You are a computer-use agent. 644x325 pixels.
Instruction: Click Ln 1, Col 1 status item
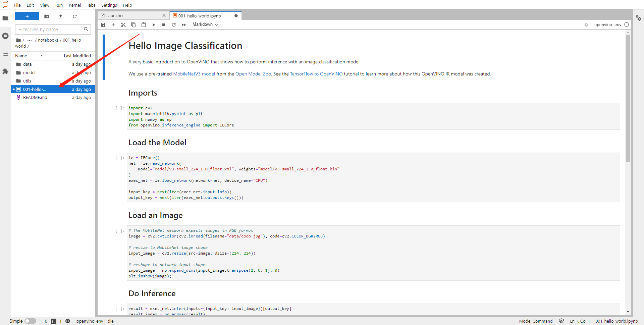(580, 321)
